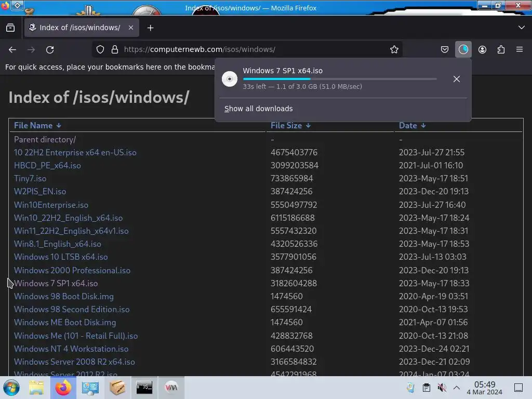The width and height of the screenshot is (532, 399).
Task: Open the Start menu orb
Action: click(x=11, y=388)
